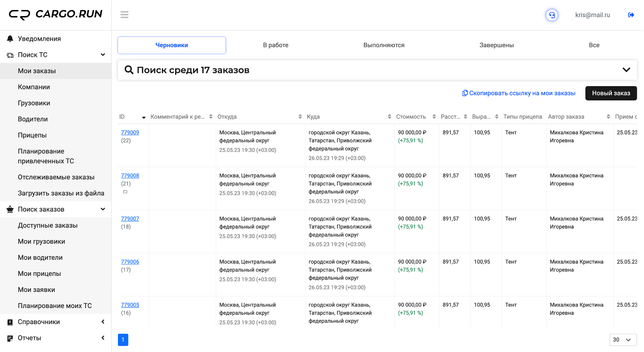Image resolution: width=644 pixels, height=352 pixels.
Task: Click the magnifier icon in the order search
Action: click(129, 70)
